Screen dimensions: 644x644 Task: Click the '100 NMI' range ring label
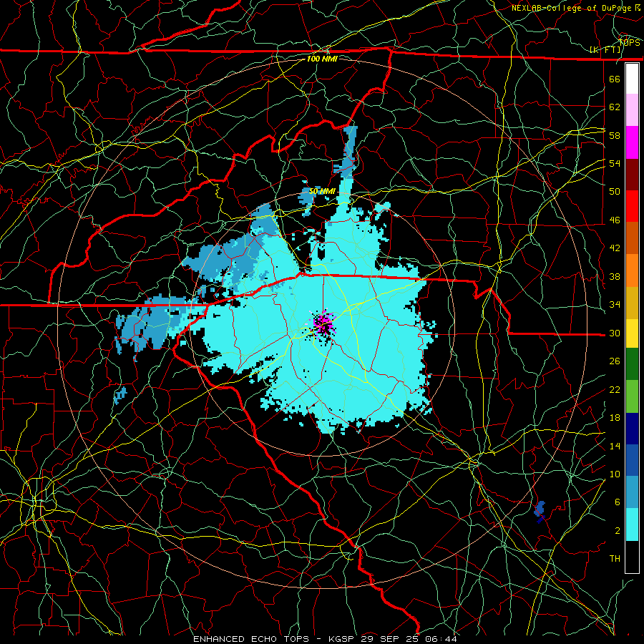click(x=322, y=59)
